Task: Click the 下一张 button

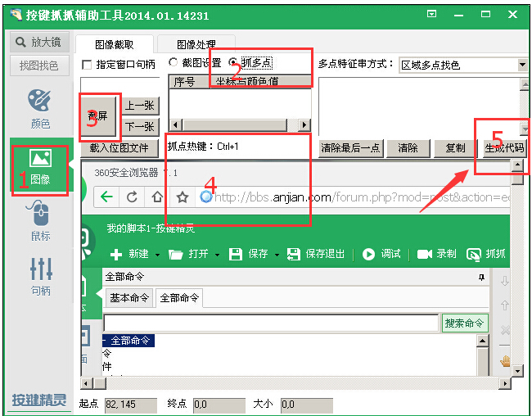Action: (x=140, y=127)
